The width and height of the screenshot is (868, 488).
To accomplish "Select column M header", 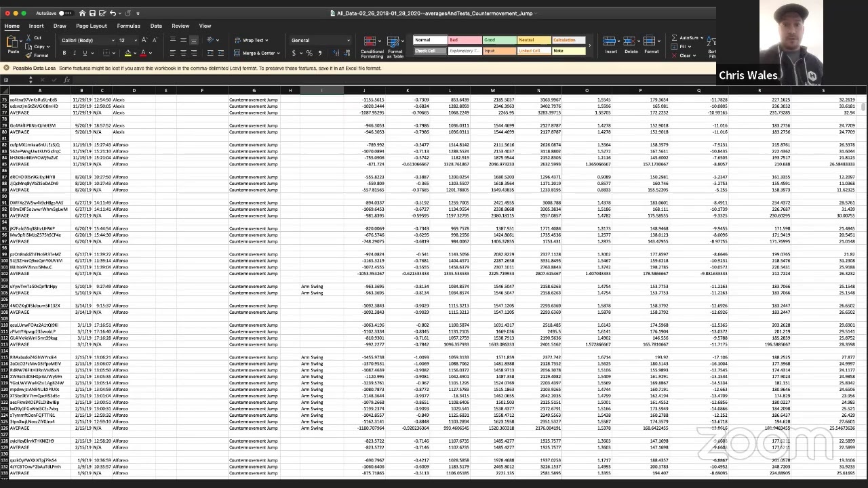I will click(x=492, y=90).
